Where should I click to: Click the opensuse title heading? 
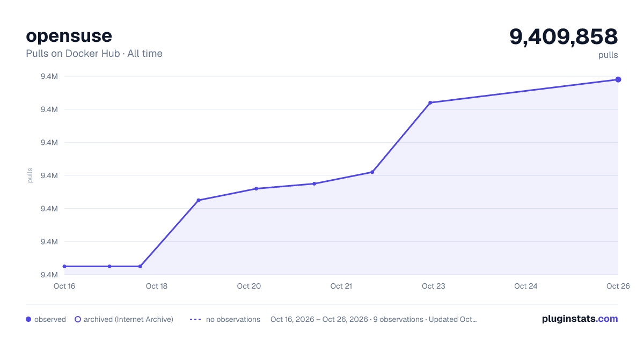tap(69, 36)
